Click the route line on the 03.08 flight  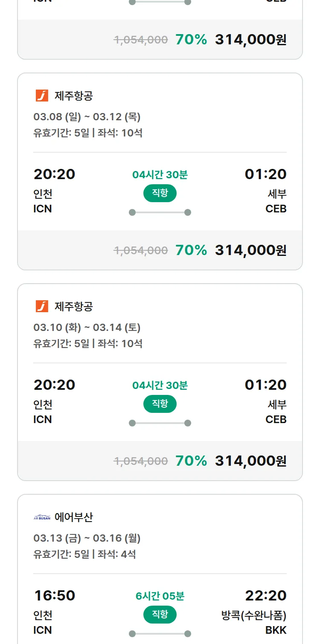click(x=160, y=212)
